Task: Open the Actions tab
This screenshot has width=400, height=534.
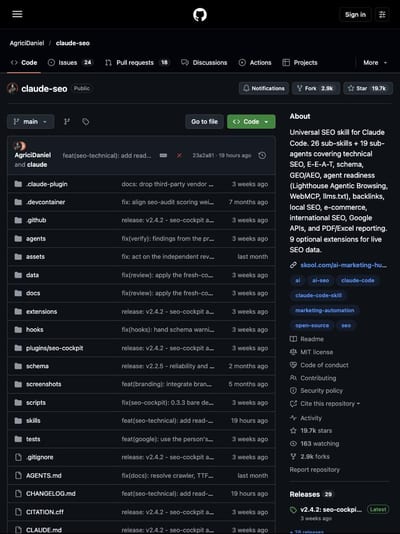Action: click(x=255, y=63)
